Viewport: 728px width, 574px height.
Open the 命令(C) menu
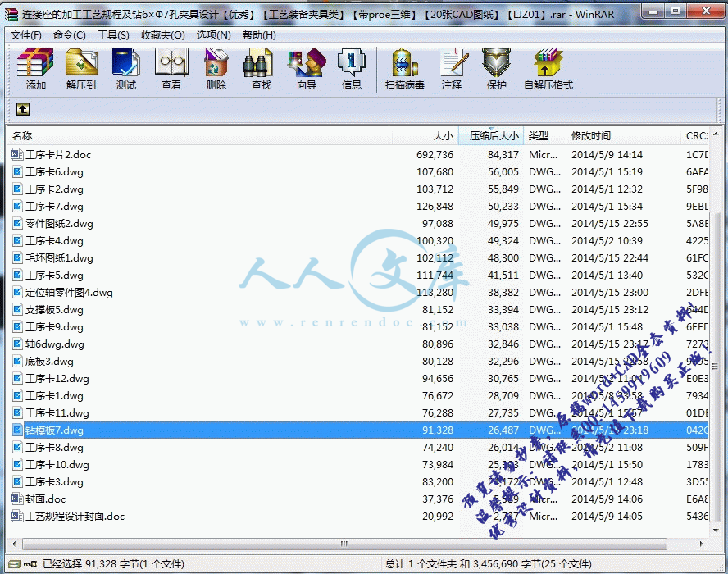tap(70, 34)
